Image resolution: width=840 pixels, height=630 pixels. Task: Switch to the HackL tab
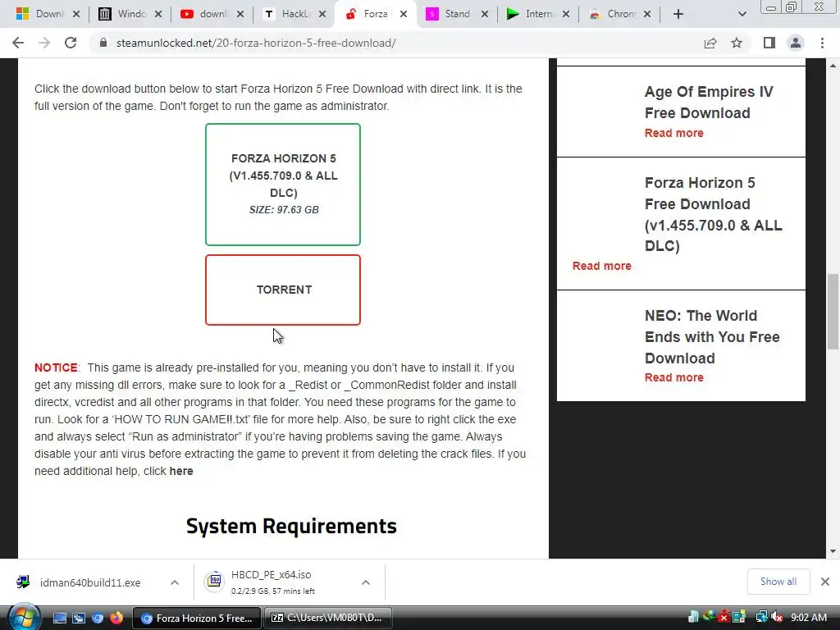(x=287, y=14)
